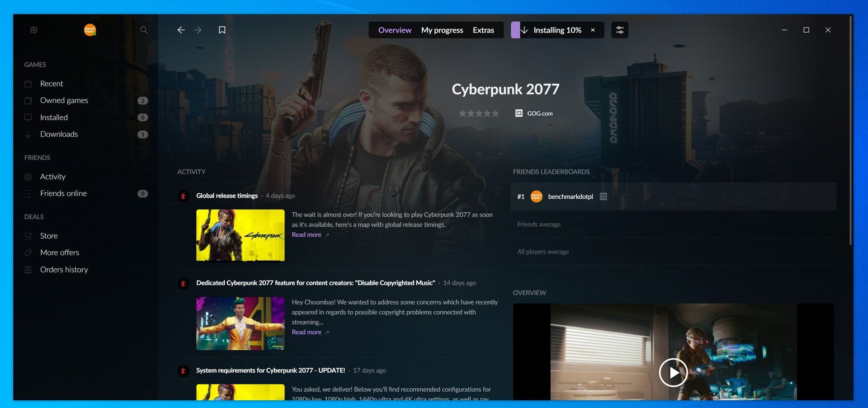Switch to the Extras tab
Viewport: 868px width, 408px height.
[x=483, y=30]
